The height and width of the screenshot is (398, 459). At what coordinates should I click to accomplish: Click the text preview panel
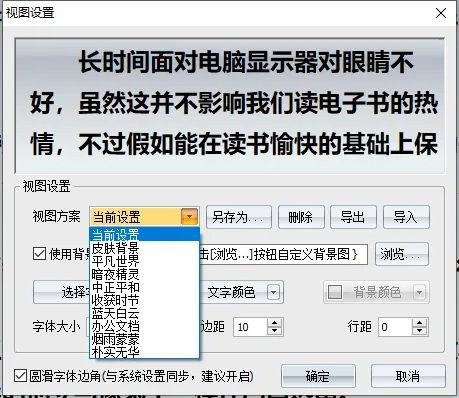click(x=230, y=106)
